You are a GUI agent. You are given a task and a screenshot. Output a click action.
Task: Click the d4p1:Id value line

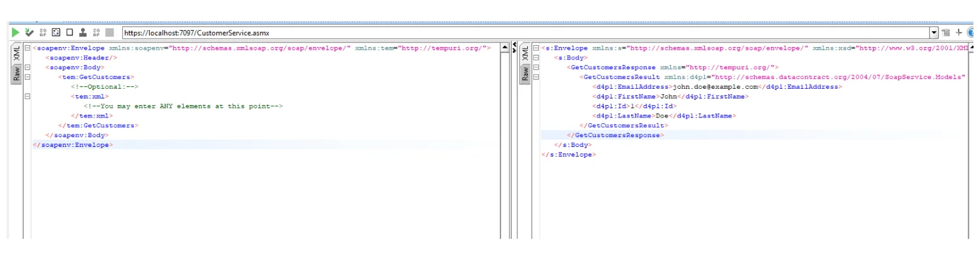634,106
